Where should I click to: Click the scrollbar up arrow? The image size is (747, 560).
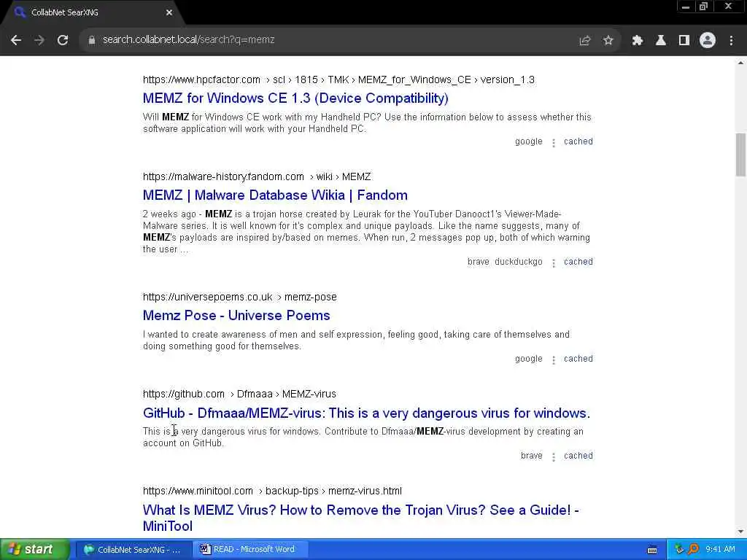pyautogui.click(x=740, y=63)
